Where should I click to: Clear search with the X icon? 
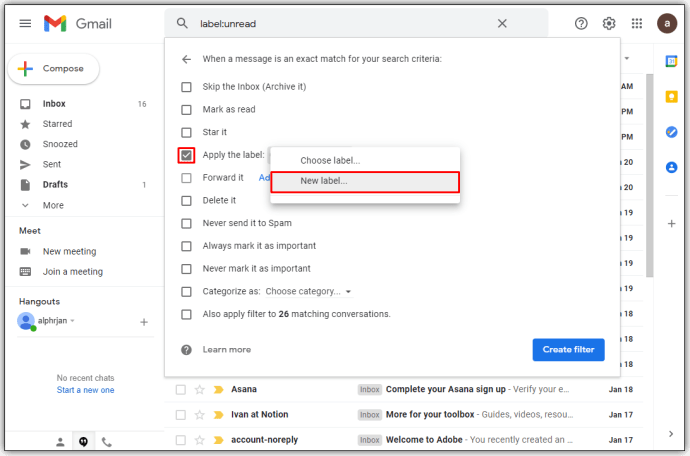[502, 23]
